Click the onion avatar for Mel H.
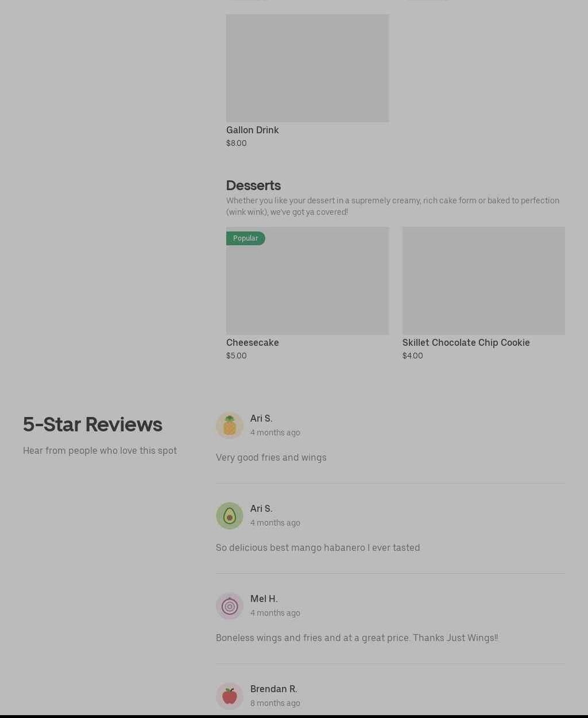Image resolution: width=588 pixels, height=718 pixels. (230, 606)
